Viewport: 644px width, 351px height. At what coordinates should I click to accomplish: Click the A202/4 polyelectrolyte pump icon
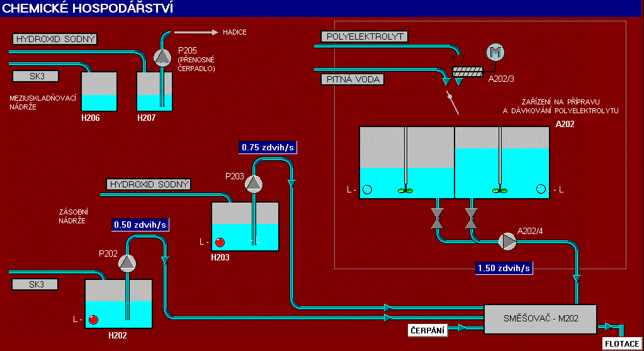(x=506, y=241)
